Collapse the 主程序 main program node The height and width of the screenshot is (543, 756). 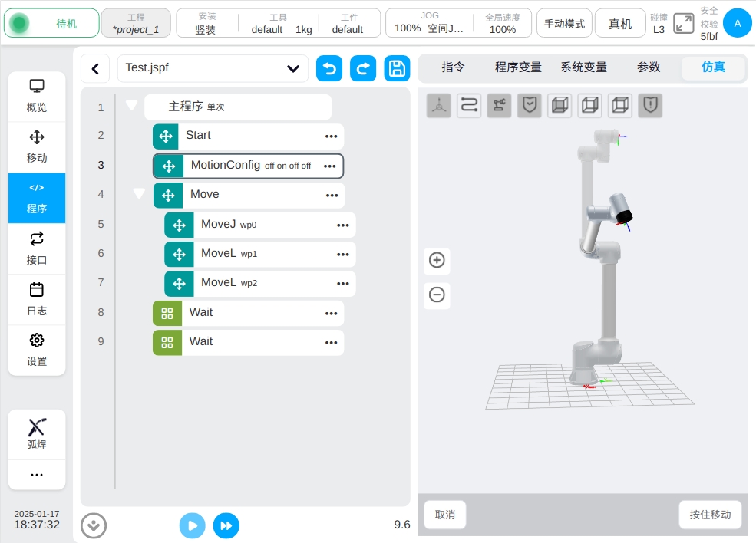point(131,106)
